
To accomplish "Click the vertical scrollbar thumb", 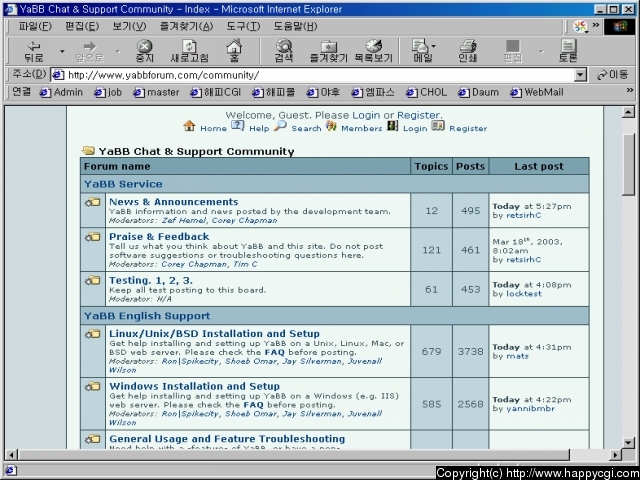I will [629, 164].
